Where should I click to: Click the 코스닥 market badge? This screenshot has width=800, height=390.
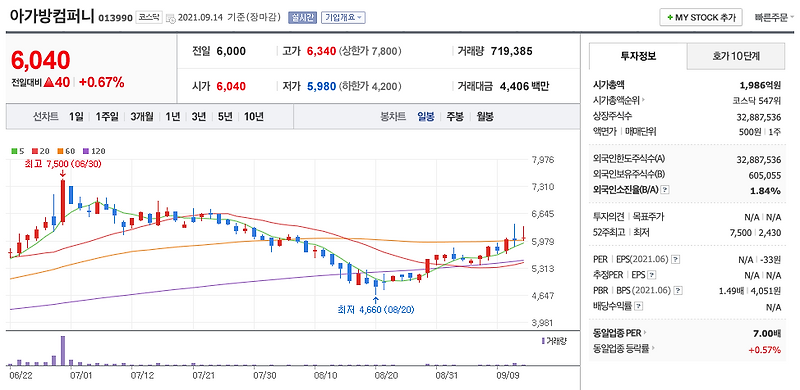pyautogui.click(x=149, y=18)
